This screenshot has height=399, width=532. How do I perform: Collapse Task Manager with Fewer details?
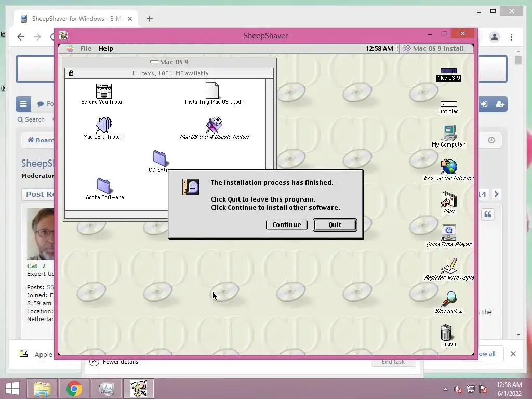pos(114,362)
